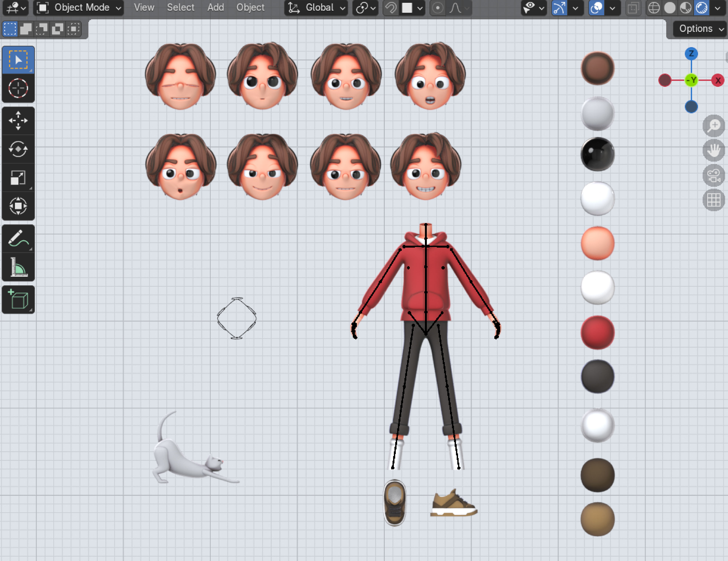
Task: Click the zoom viewport magnifier icon
Action: 713,126
